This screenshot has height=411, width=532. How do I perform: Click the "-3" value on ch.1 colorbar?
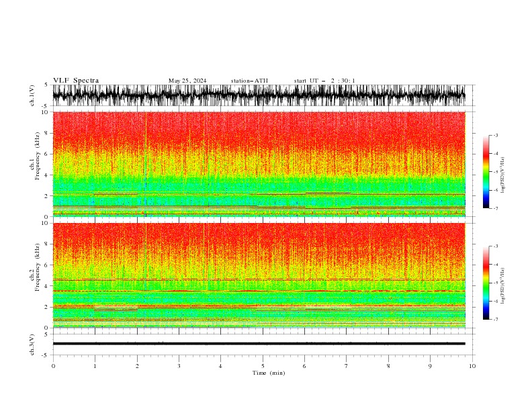coord(496,135)
